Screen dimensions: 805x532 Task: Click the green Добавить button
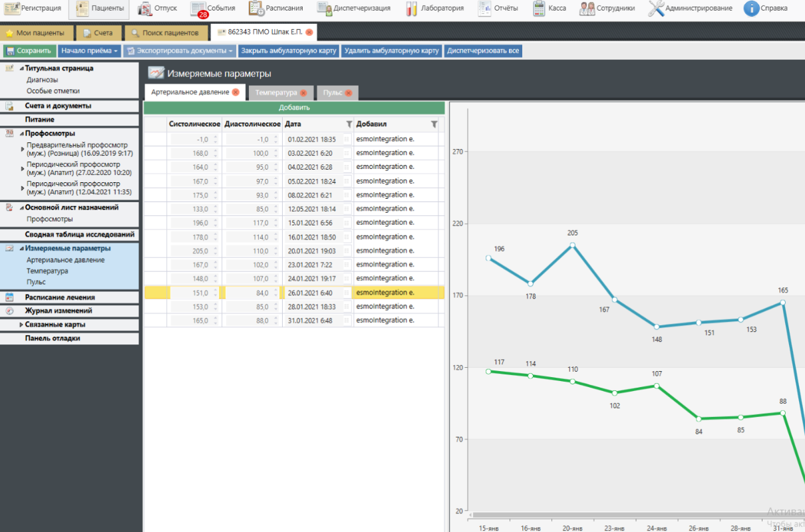pos(294,108)
